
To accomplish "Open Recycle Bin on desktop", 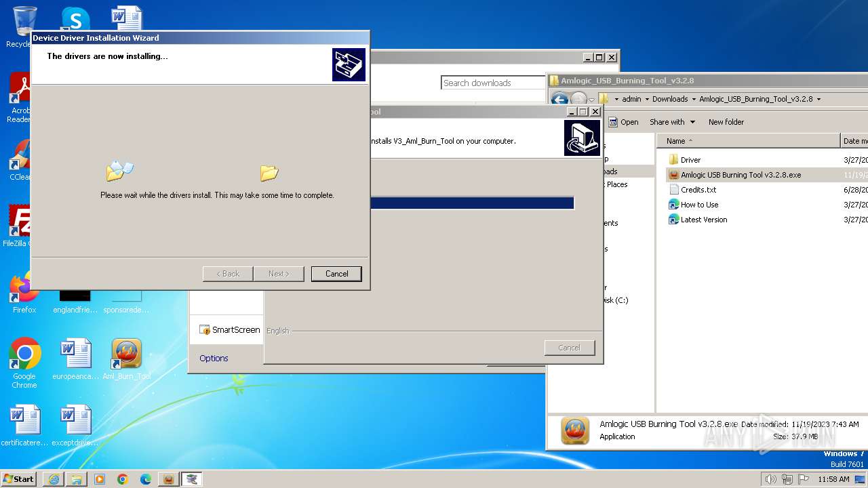I will pyautogui.click(x=23, y=26).
